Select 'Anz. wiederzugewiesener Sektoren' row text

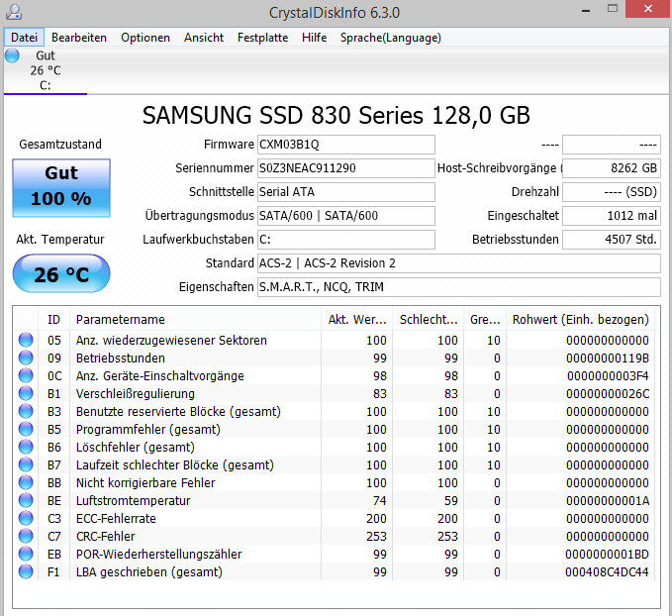point(171,340)
